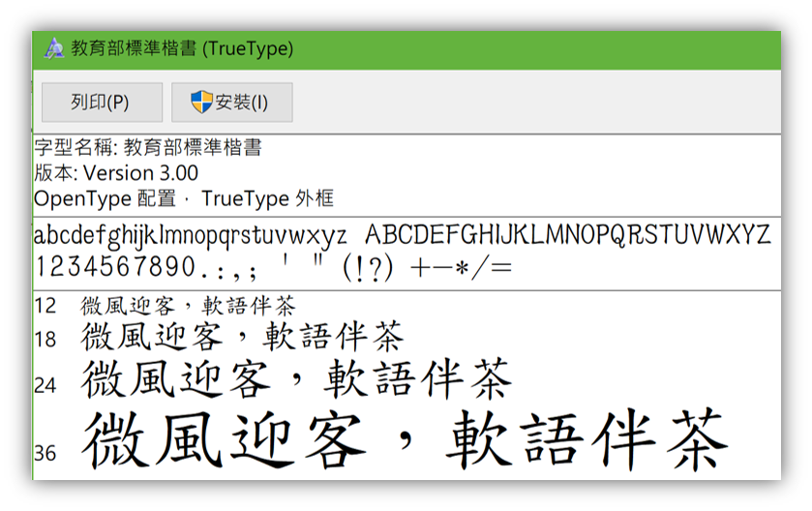Click the digits sample 1234567890
This screenshot has height=511, width=812.
[115, 268]
